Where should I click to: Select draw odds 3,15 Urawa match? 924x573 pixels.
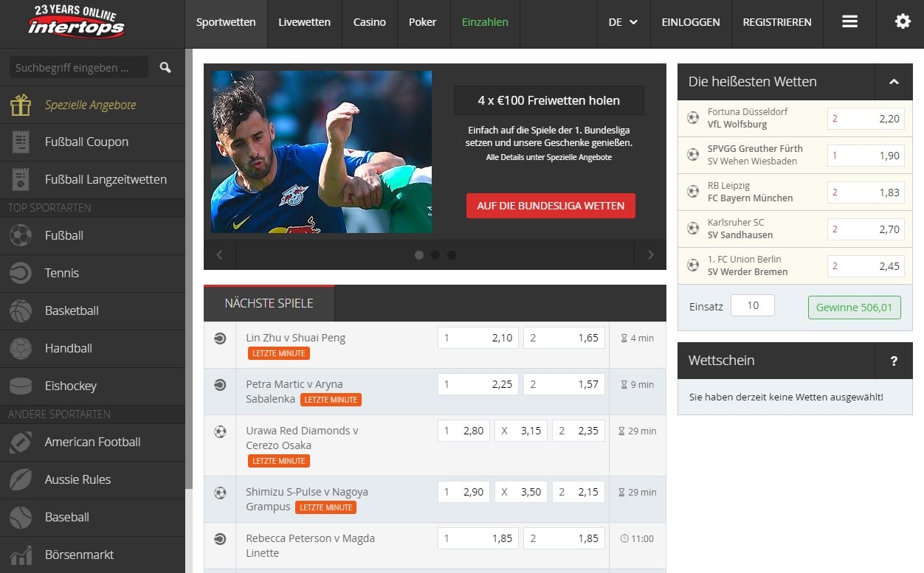[521, 431]
